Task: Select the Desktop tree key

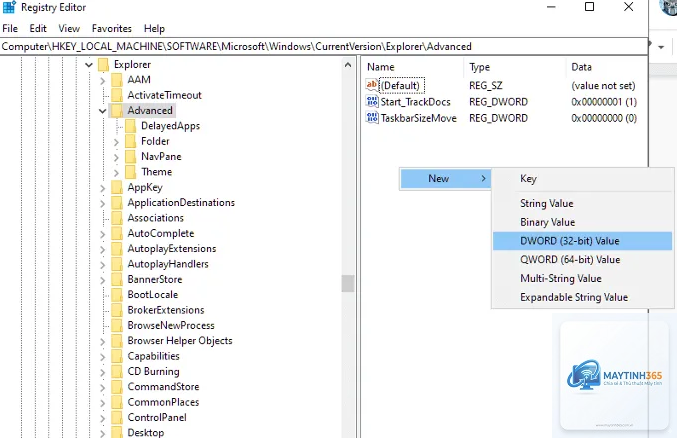Action: pos(146,432)
